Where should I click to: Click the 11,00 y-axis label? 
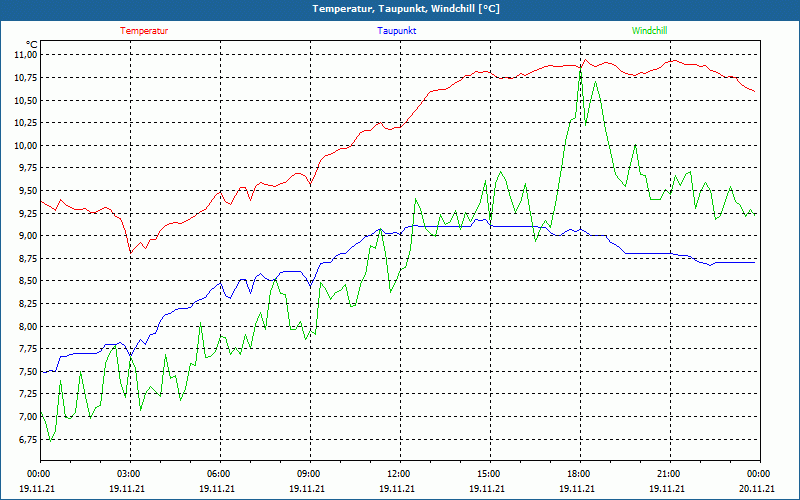(25, 55)
